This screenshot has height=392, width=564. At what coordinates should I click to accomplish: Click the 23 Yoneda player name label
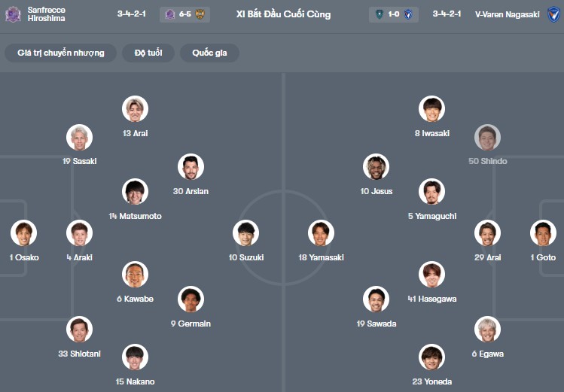click(431, 381)
